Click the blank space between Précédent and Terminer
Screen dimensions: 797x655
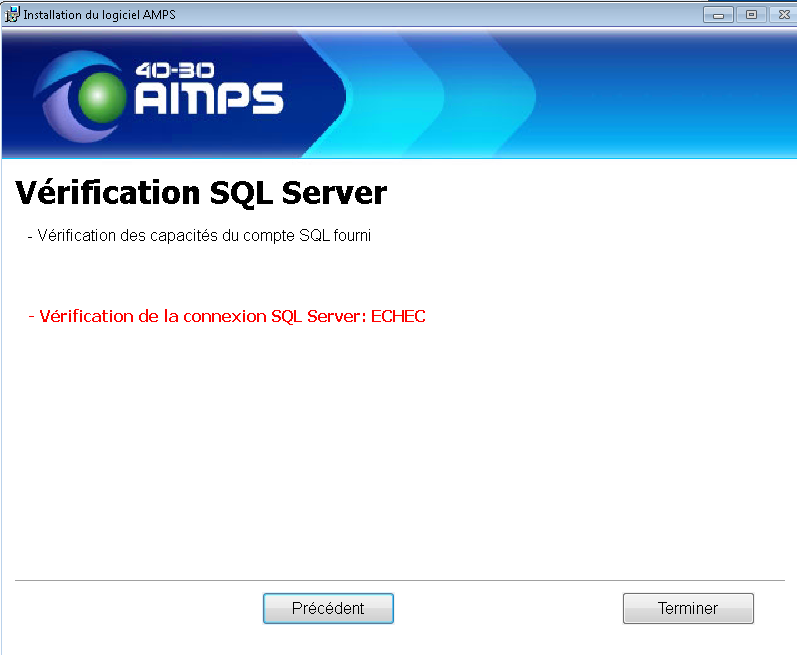coord(508,608)
